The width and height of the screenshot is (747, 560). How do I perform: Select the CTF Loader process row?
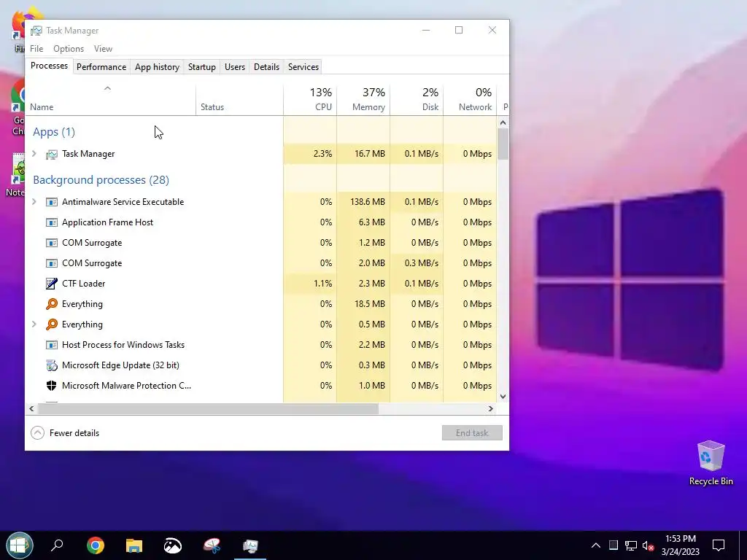point(261,284)
